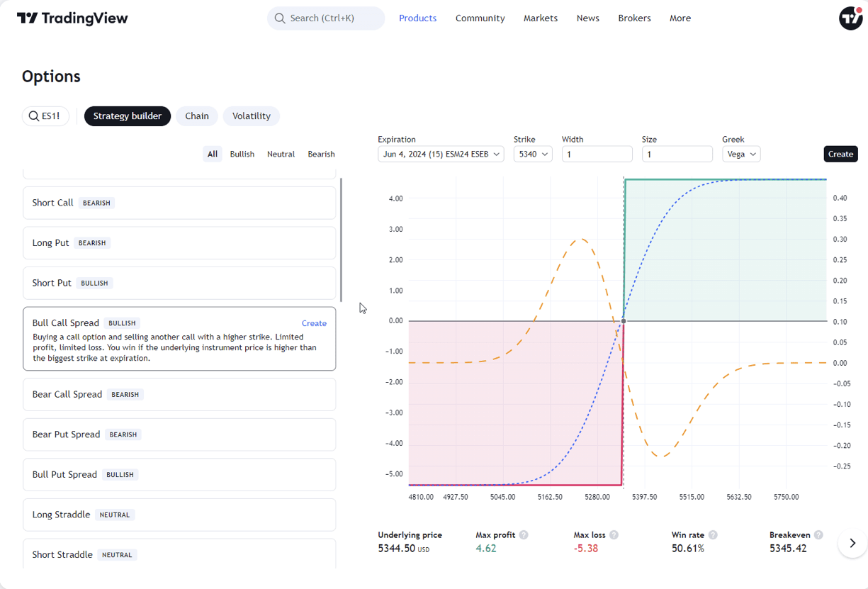Image resolution: width=868 pixels, height=589 pixels.
Task: Click the right arrow to view more stats
Action: tap(852, 543)
